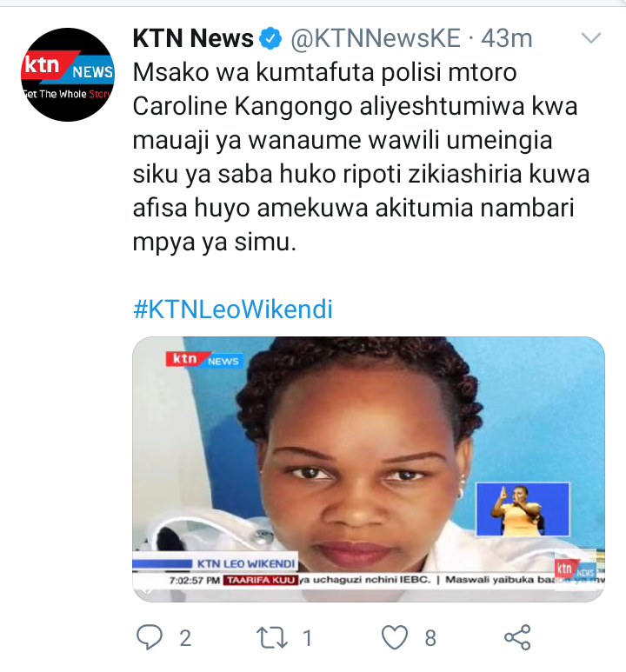Image resolution: width=626 pixels, height=672 pixels.
Task: Retweet using the arrows icon
Action: tap(272, 638)
